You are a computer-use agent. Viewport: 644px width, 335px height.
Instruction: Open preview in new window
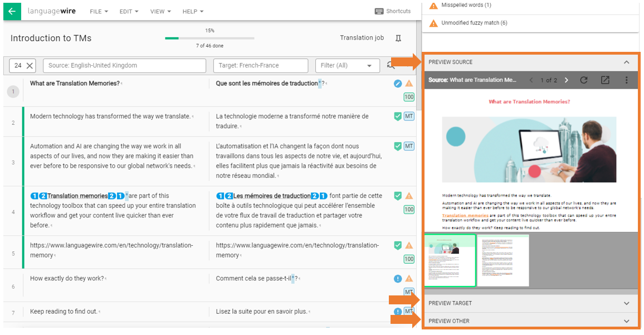coord(605,80)
